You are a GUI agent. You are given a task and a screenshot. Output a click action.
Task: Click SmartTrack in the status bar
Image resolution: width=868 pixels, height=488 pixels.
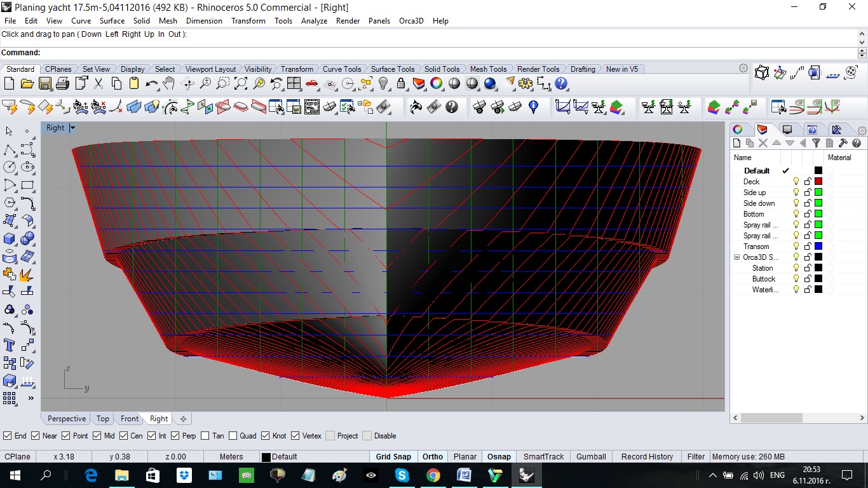pyautogui.click(x=543, y=456)
